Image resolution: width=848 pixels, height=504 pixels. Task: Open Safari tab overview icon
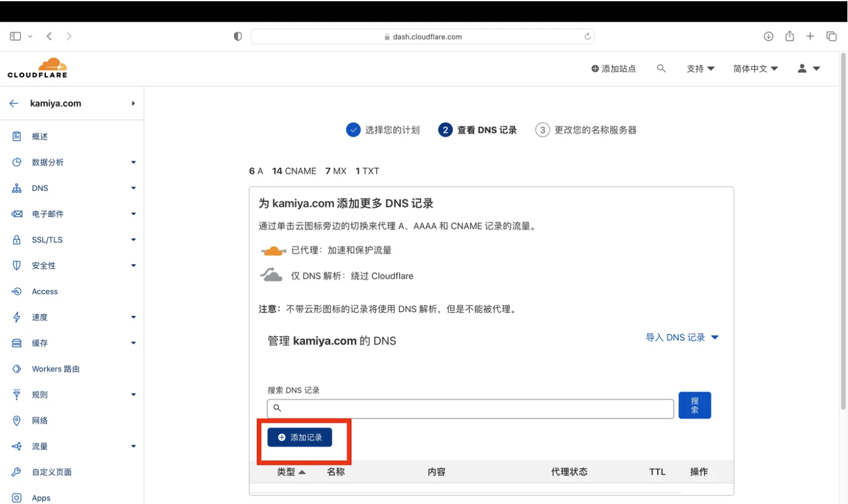pyautogui.click(x=832, y=37)
